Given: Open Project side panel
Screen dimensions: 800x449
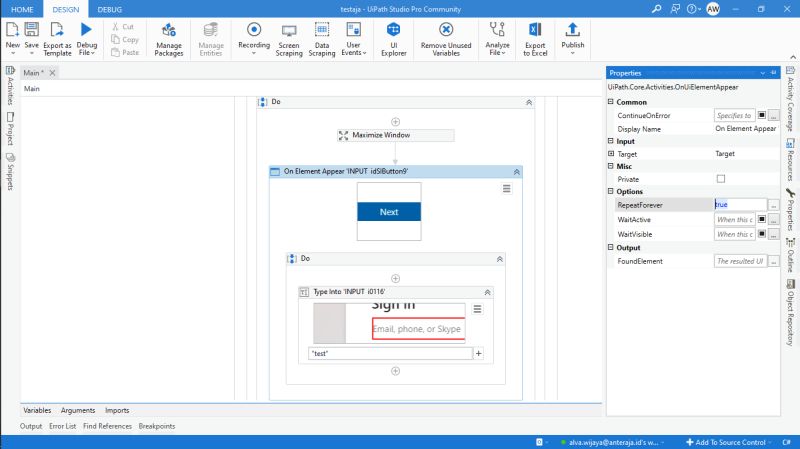Looking at the screenshot, I should [10, 129].
